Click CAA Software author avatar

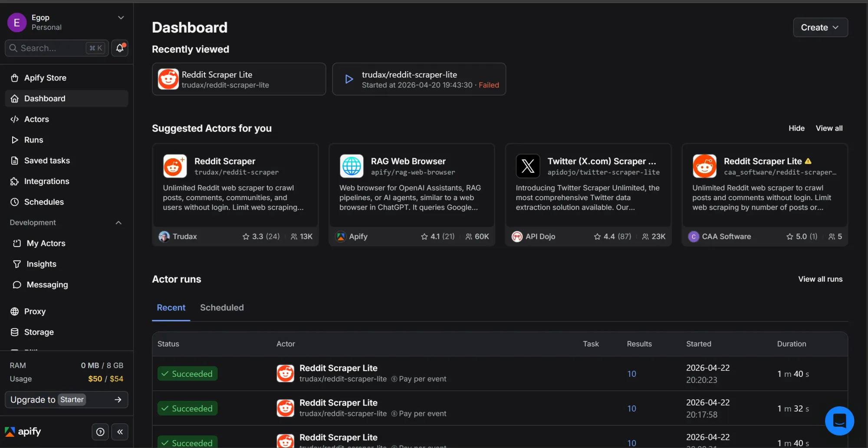tap(694, 236)
